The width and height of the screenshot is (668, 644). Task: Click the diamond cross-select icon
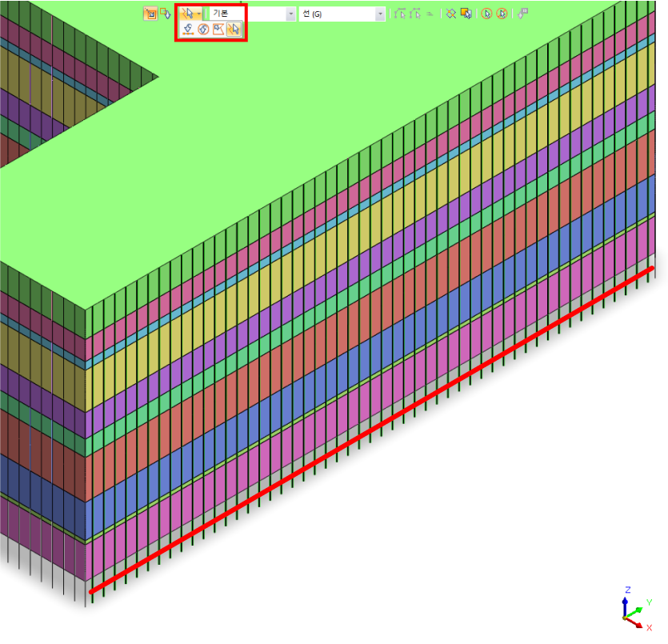pos(450,14)
